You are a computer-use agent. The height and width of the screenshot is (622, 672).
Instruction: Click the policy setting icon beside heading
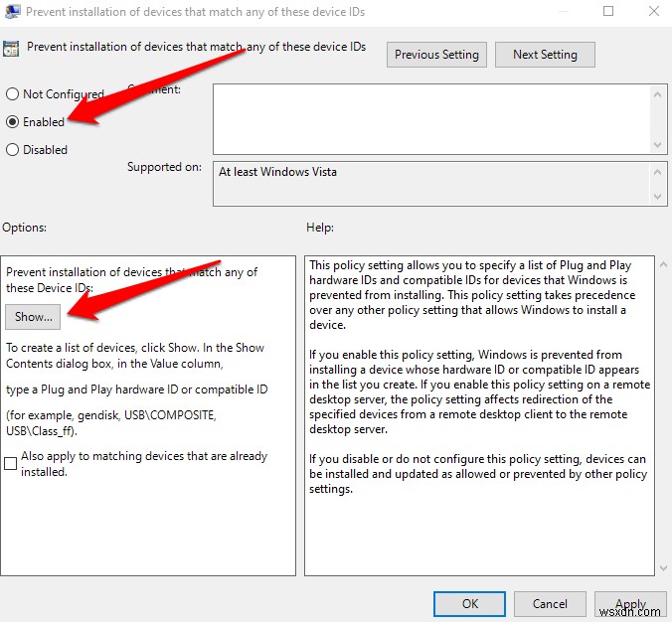tap(11, 49)
